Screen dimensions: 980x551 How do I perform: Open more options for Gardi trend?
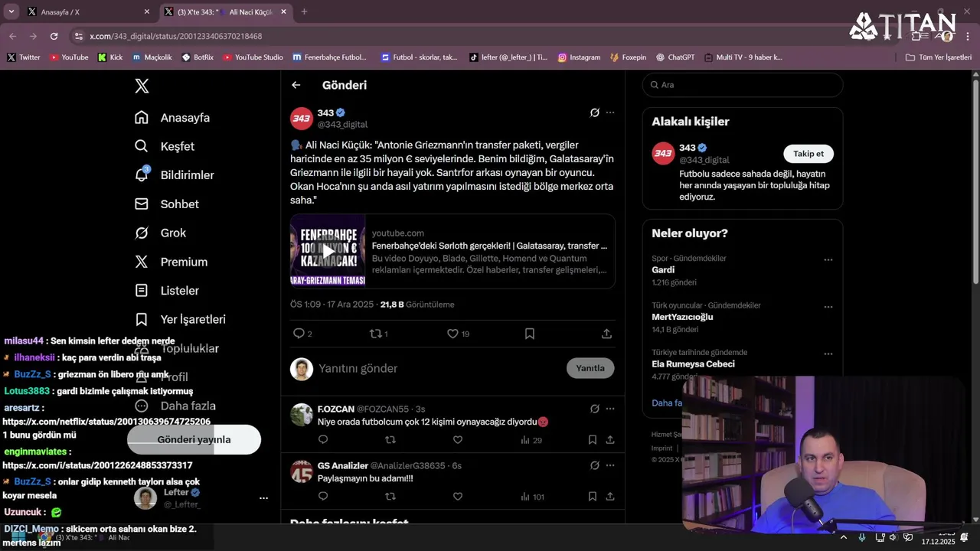coord(828,260)
